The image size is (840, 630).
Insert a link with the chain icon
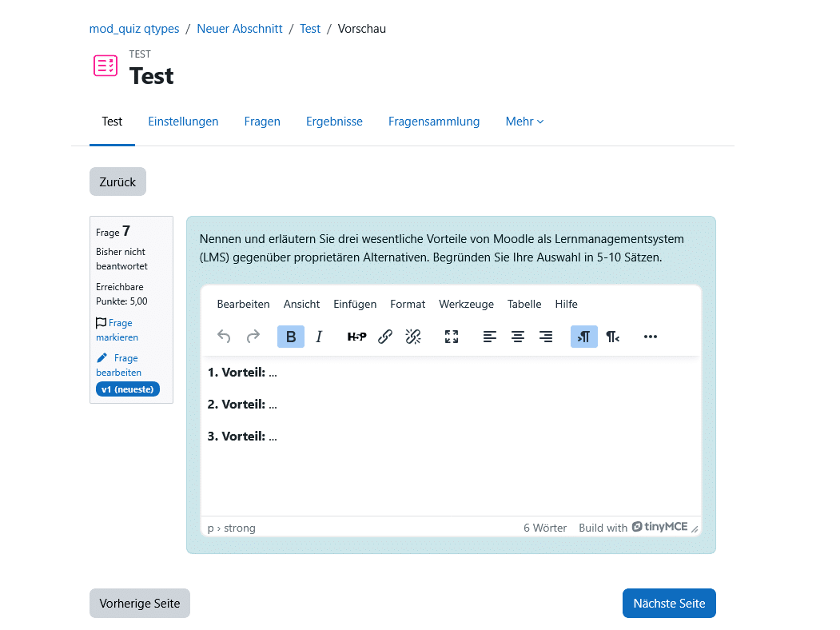[x=385, y=337]
